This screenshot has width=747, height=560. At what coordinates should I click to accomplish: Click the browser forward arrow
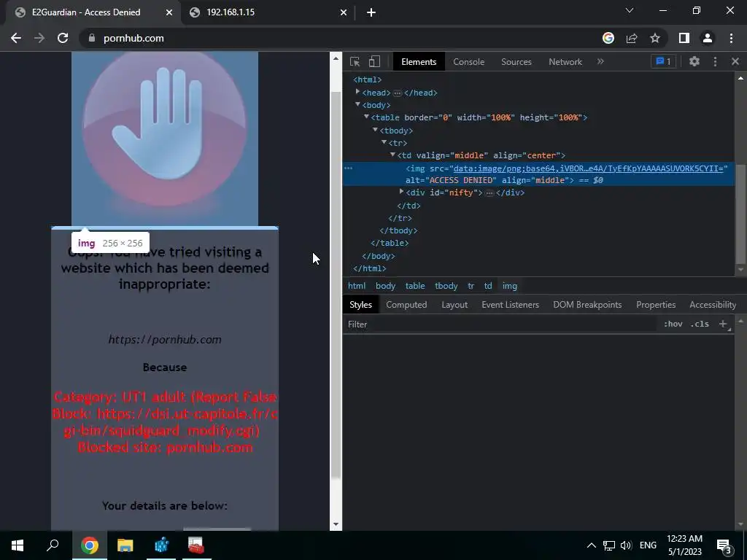pos(39,38)
